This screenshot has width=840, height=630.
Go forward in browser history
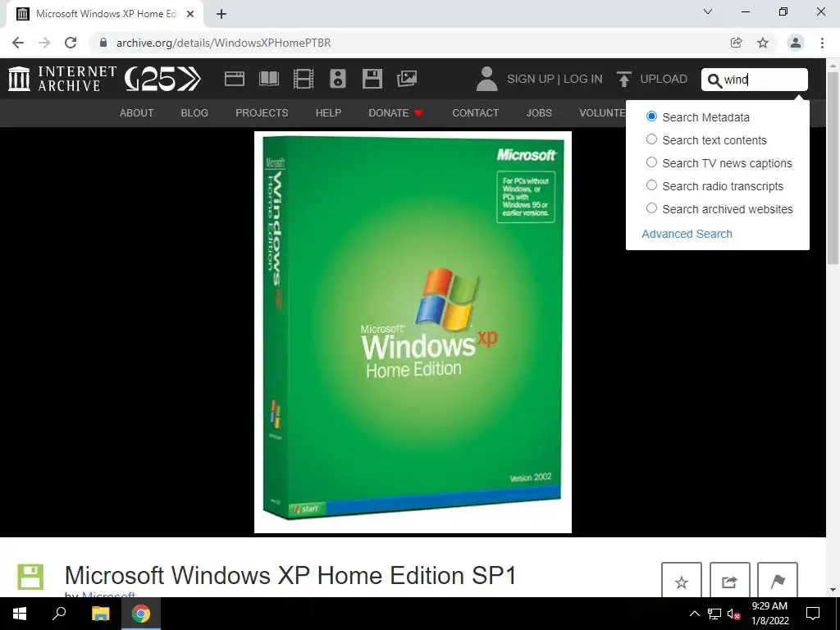coord(44,43)
